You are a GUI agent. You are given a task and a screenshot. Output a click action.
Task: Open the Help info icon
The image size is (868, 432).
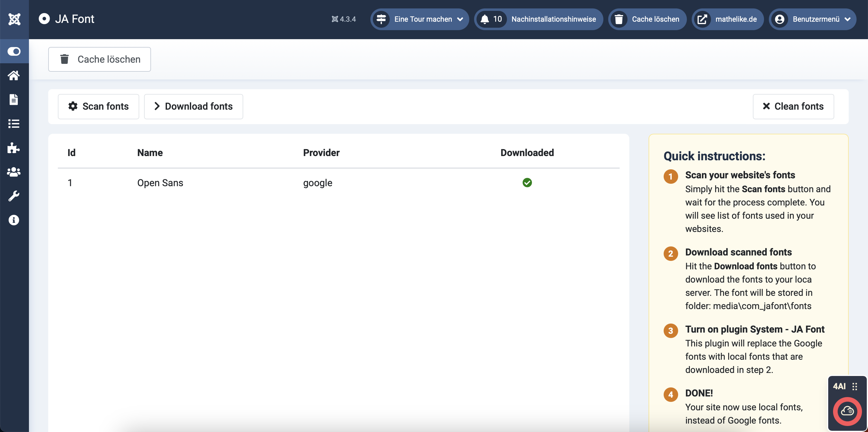pos(14,220)
